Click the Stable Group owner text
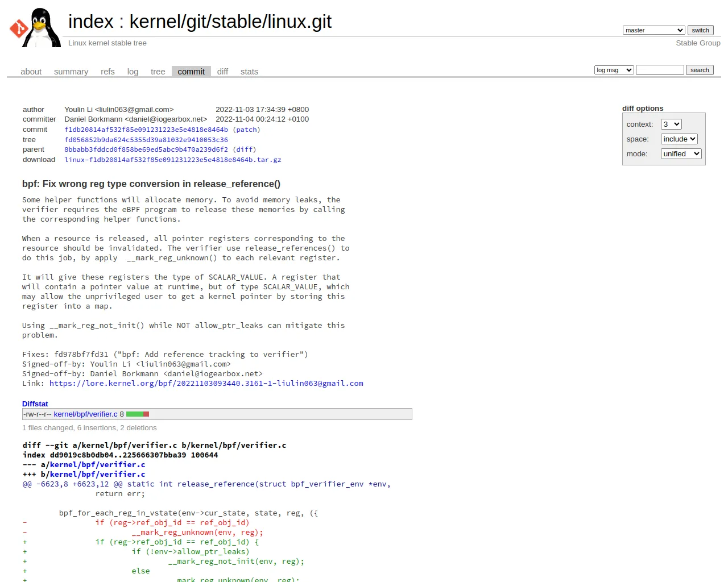 [698, 43]
